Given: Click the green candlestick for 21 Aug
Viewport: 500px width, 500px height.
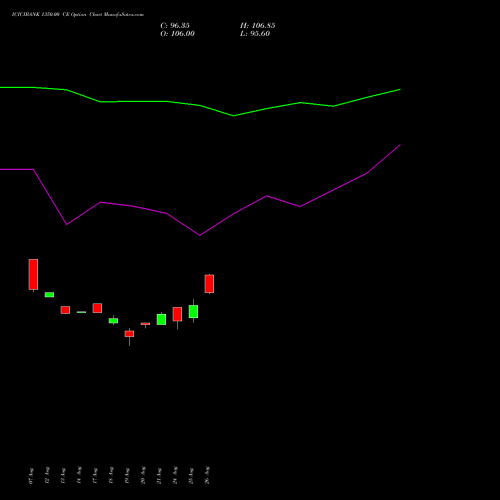Looking at the screenshot, I should click(x=161, y=319).
